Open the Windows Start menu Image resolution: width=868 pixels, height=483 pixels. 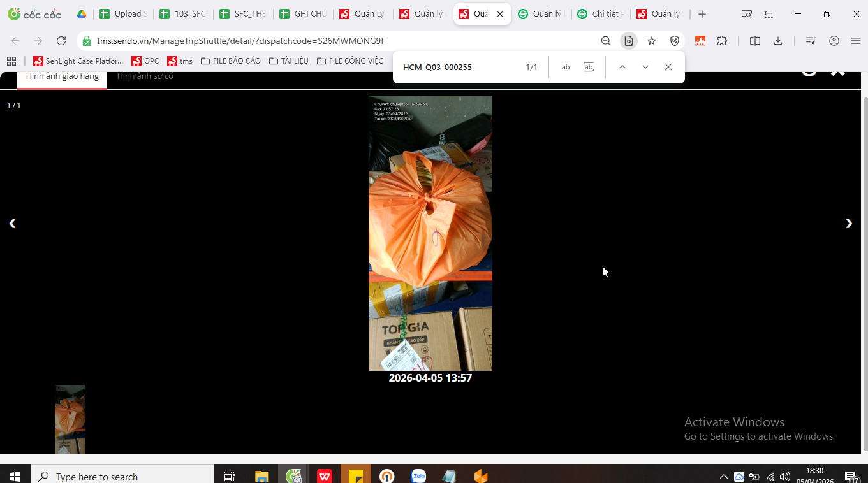coord(15,476)
